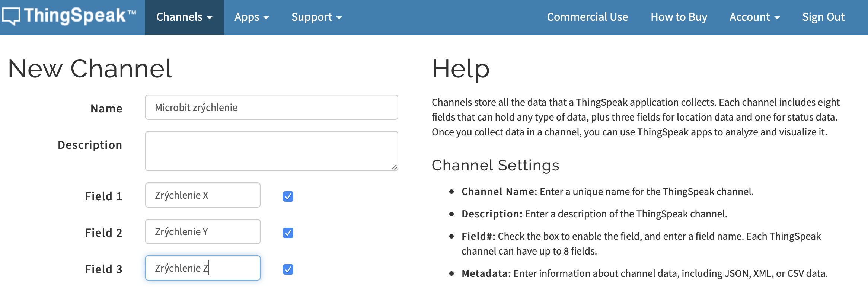This screenshot has height=288, width=868.
Task: Click the Field 1 label
Action: click(103, 196)
